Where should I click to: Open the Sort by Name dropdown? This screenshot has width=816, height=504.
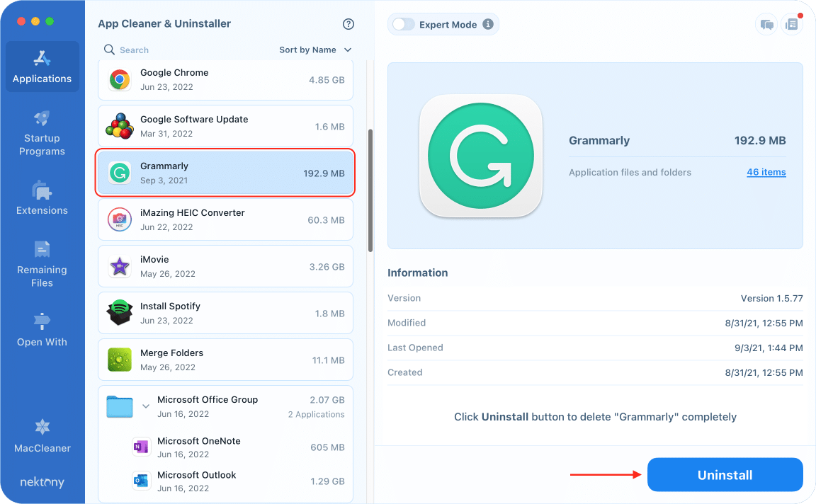[308, 50]
